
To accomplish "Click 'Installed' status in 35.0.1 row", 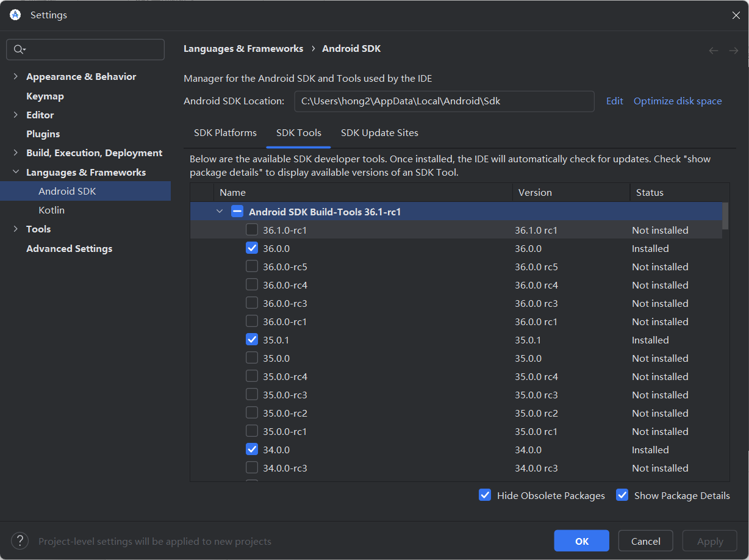I will tap(650, 340).
